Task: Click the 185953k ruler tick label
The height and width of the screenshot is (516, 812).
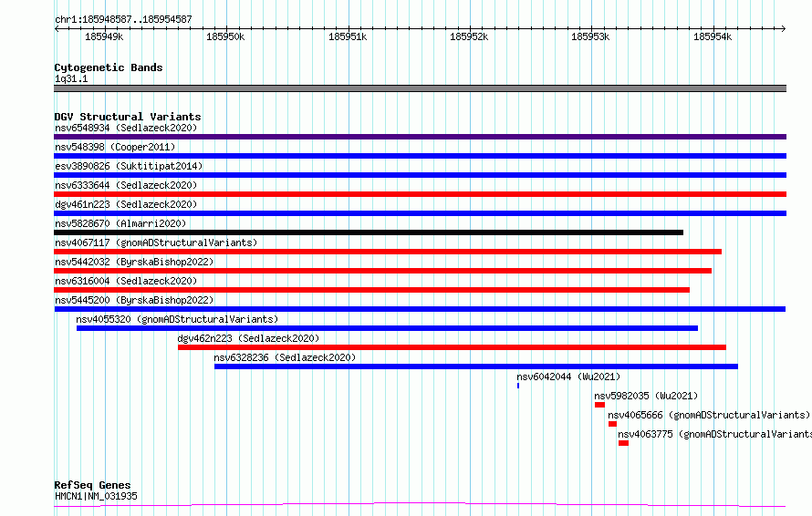Action: click(590, 36)
